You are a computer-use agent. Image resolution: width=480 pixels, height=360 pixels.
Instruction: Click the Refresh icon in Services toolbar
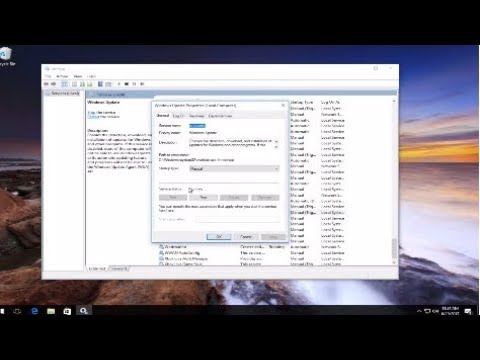tap(82, 84)
